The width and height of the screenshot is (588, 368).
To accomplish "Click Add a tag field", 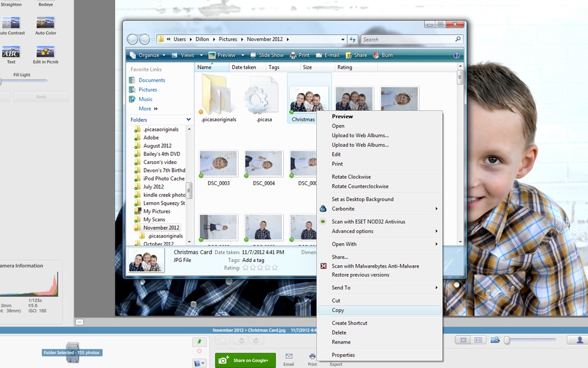I will [x=253, y=260].
